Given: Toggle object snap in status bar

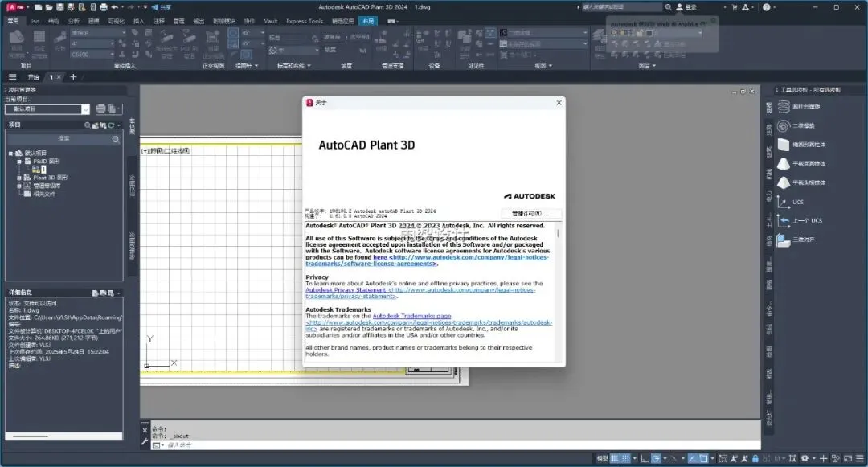Looking at the screenshot, I should [703, 458].
